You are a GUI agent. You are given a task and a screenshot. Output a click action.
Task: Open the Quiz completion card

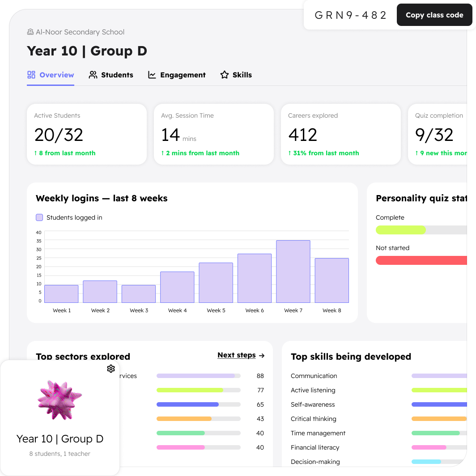point(438,134)
